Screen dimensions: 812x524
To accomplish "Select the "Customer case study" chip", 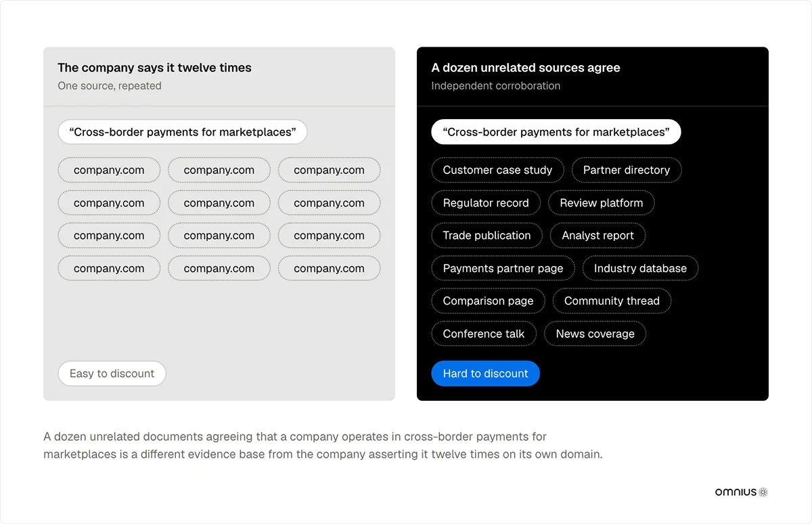I will (497, 170).
